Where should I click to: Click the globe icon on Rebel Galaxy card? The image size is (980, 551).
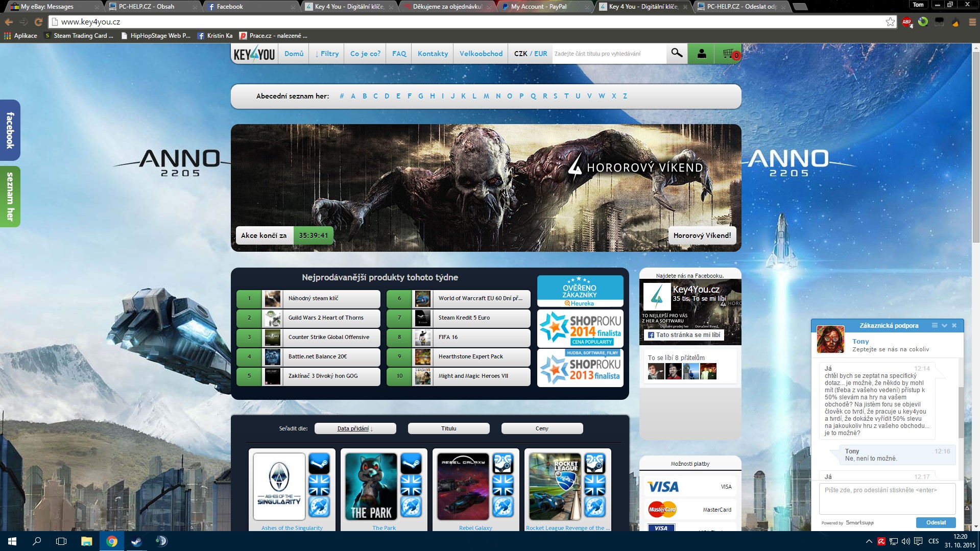tap(503, 507)
